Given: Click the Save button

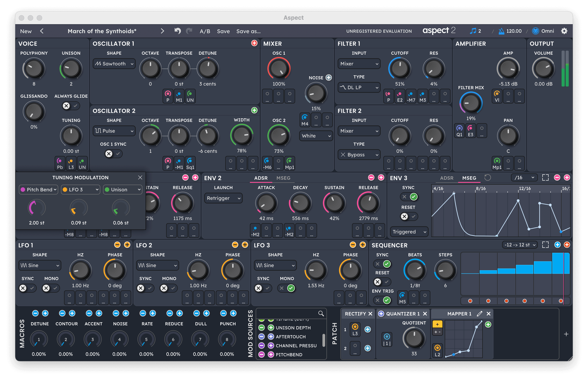Looking at the screenshot, I should coord(223,31).
